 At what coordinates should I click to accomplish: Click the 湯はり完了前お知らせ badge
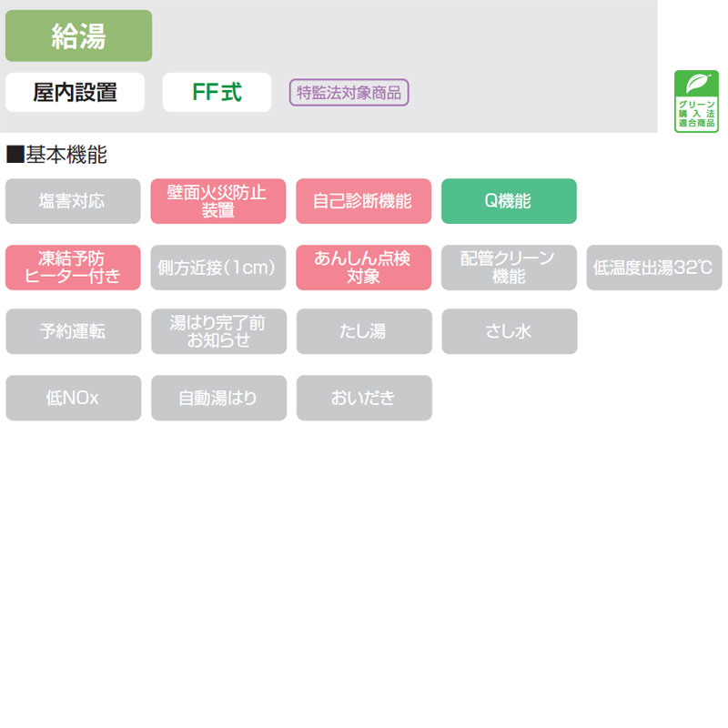click(218, 331)
